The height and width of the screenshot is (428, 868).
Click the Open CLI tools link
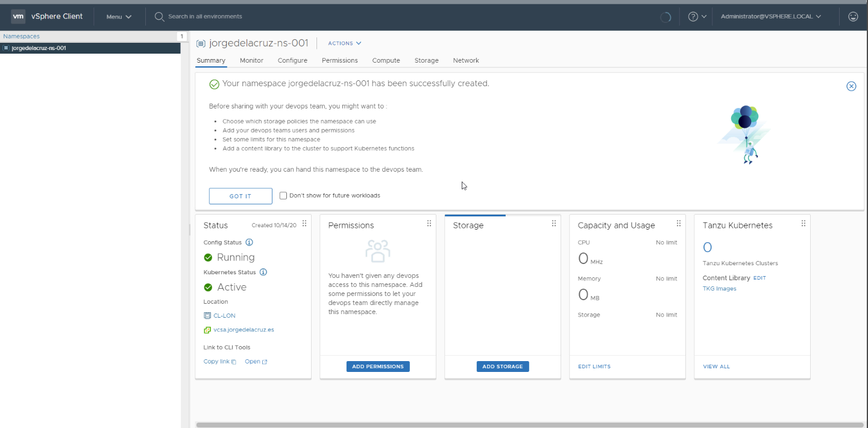pos(253,362)
